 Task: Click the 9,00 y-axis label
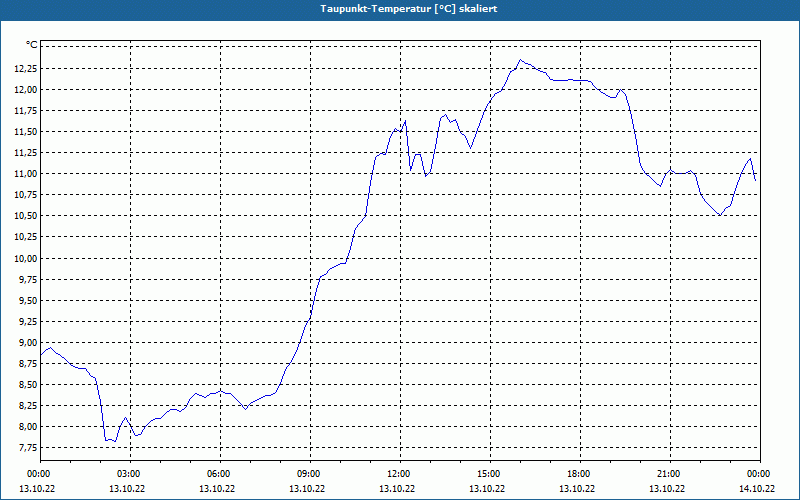[28, 342]
